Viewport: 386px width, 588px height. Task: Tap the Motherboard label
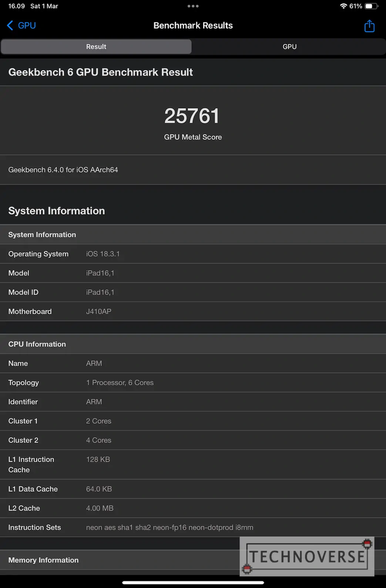click(x=30, y=312)
